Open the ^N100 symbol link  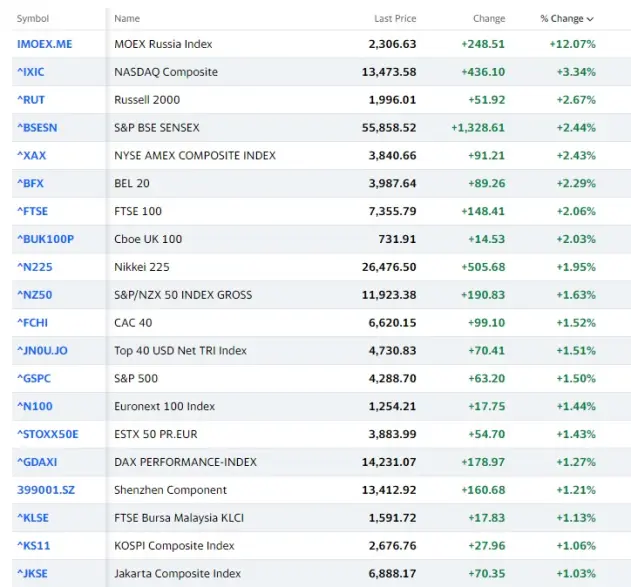[x=35, y=406]
